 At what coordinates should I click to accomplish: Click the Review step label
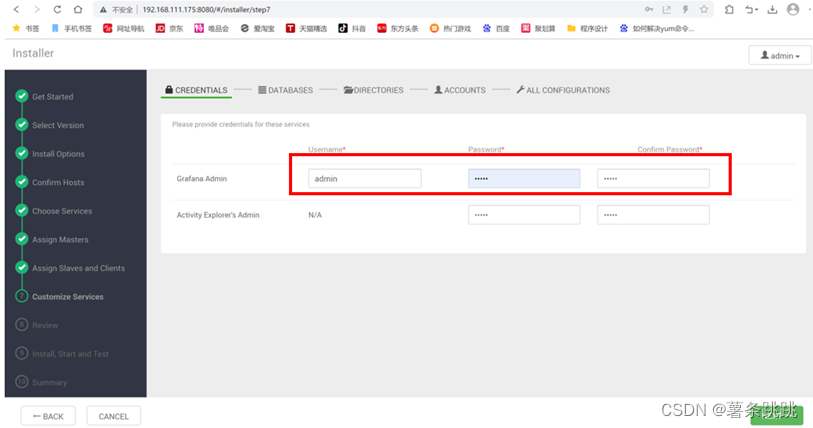(45, 325)
